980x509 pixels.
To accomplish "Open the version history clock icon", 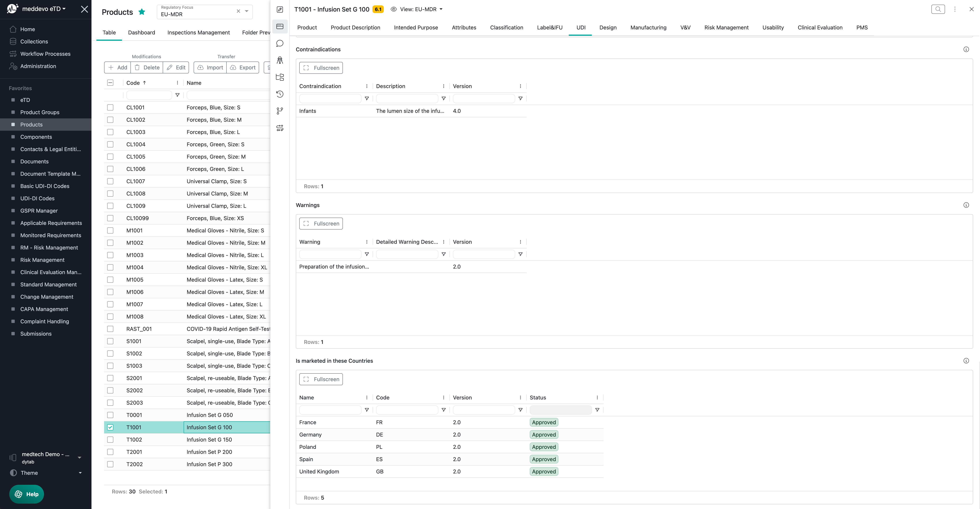I will pyautogui.click(x=280, y=94).
